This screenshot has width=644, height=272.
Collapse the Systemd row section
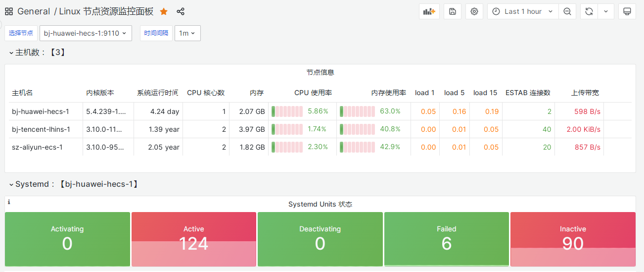[11, 184]
